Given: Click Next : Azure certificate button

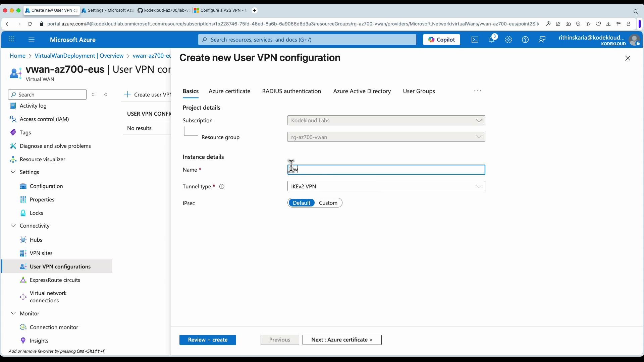Looking at the screenshot, I should [x=342, y=340].
